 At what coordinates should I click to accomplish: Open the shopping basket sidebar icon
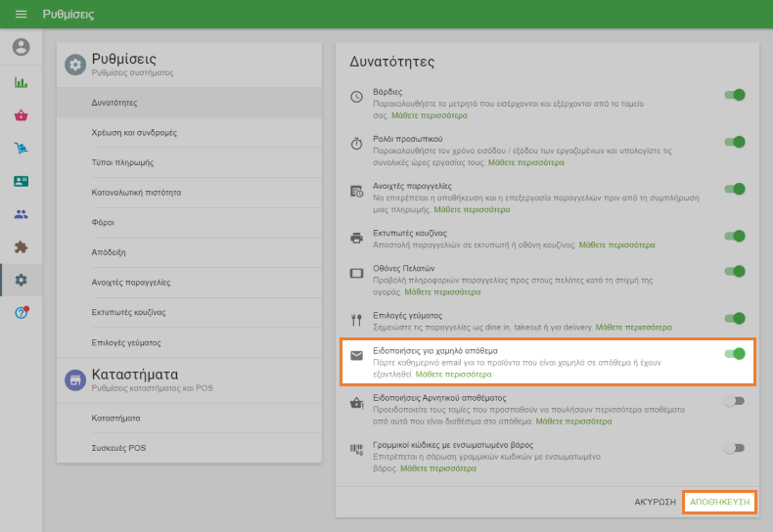tap(21, 115)
